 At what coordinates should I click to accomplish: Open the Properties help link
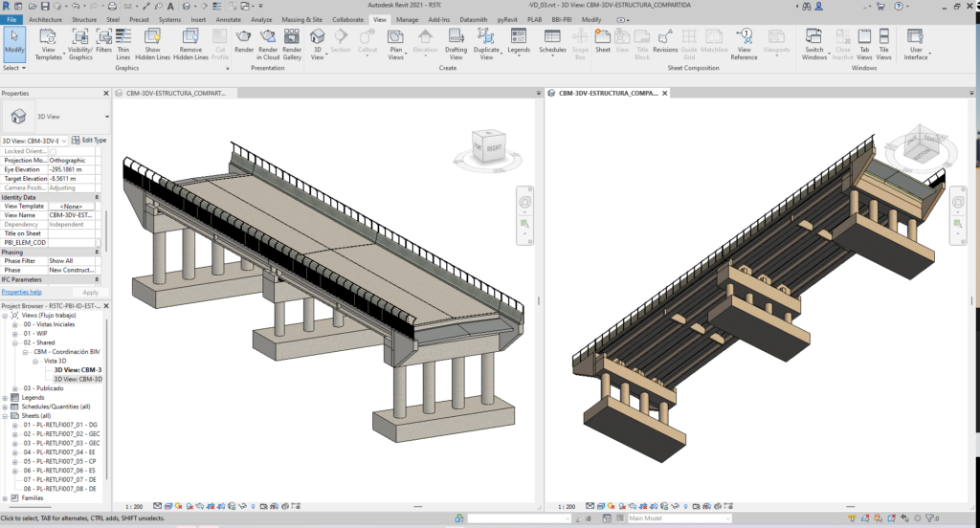pos(21,292)
